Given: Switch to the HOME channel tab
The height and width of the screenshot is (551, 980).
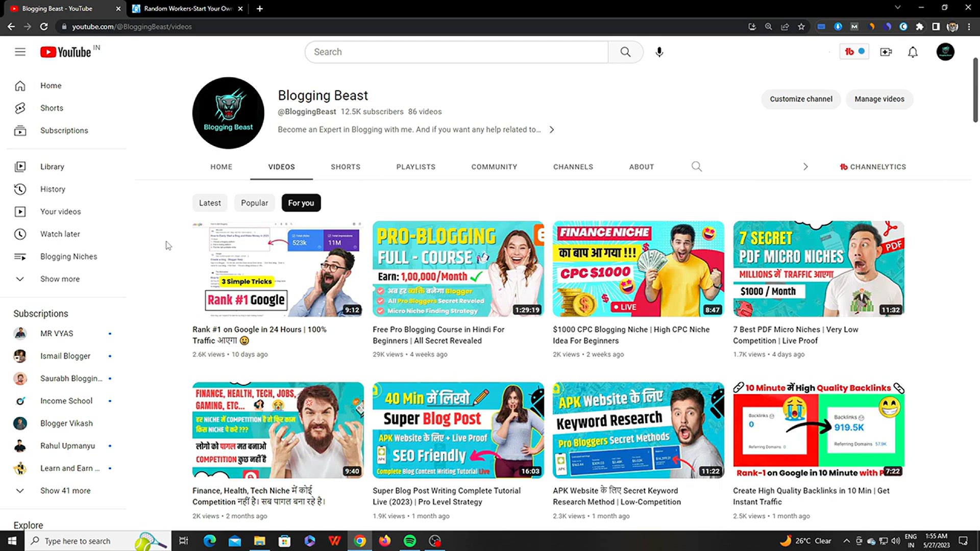Looking at the screenshot, I should tap(221, 167).
